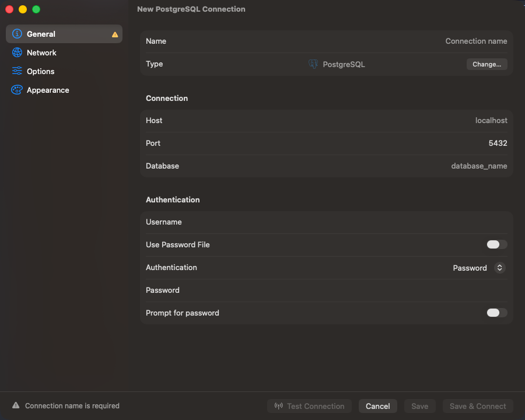Click the Host field showing localhost
525x420 pixels.
327,121
